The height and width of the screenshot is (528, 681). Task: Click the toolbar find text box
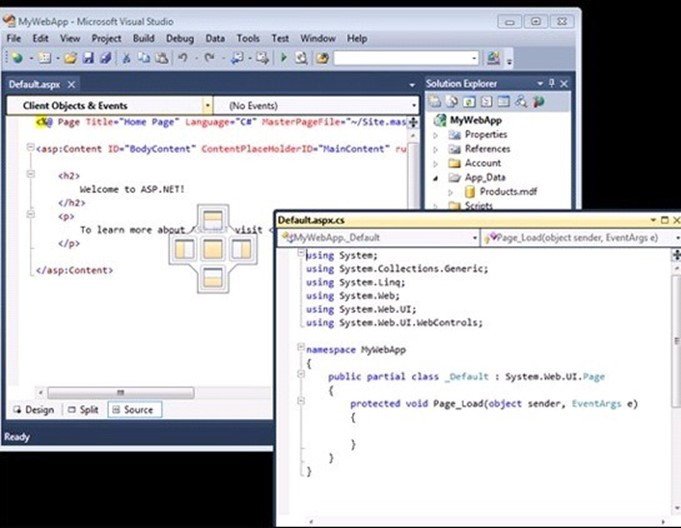(x=402, y=58)
